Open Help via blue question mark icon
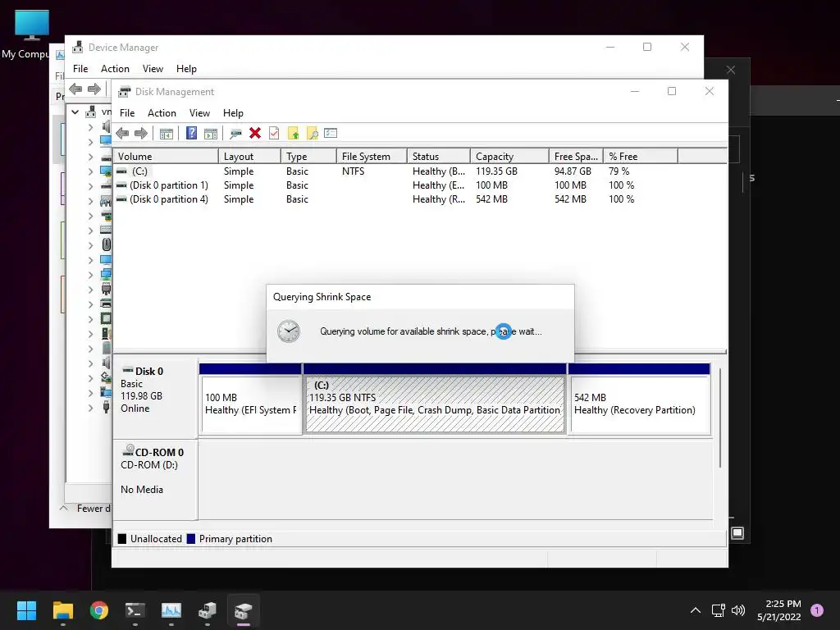This screenshot has width=840, height=630. [191, 134]
